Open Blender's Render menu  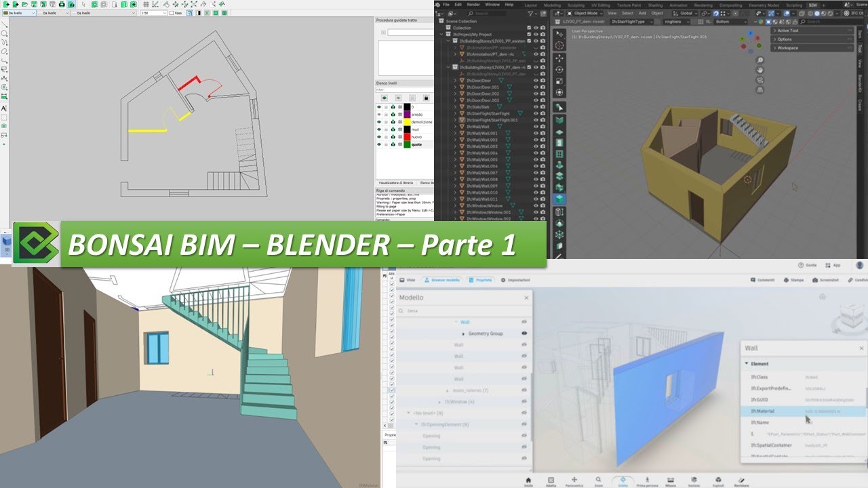coord(473,4)
